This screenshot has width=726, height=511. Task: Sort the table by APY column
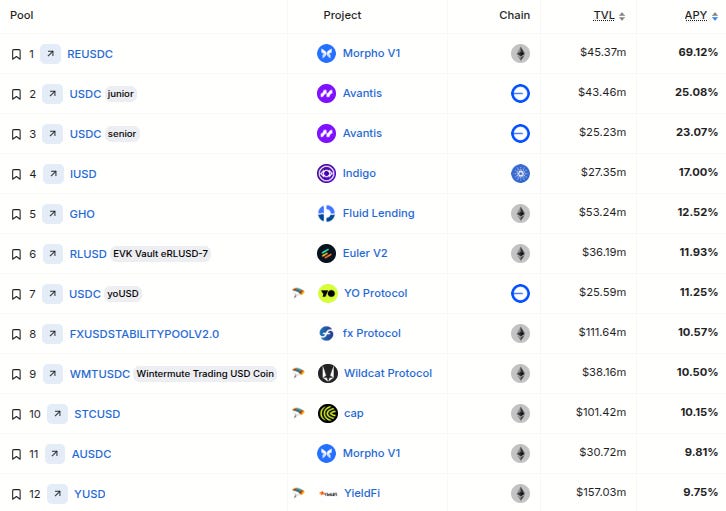pos(701,16)
